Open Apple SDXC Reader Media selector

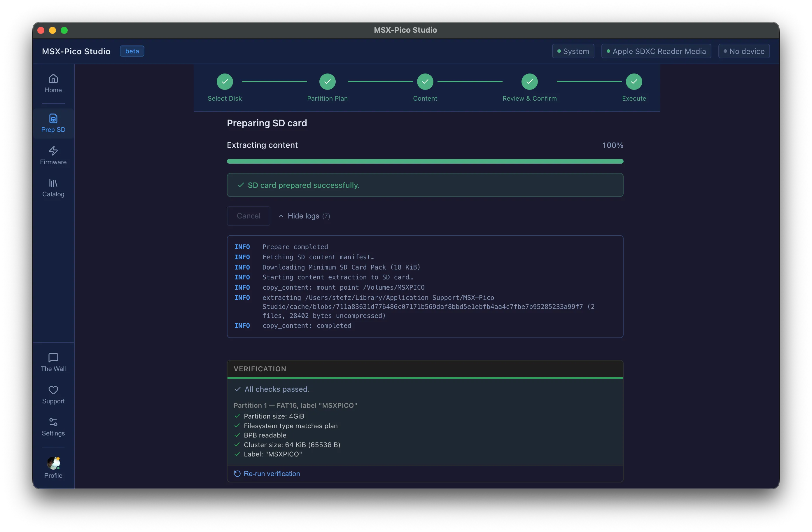coord(656,51)
